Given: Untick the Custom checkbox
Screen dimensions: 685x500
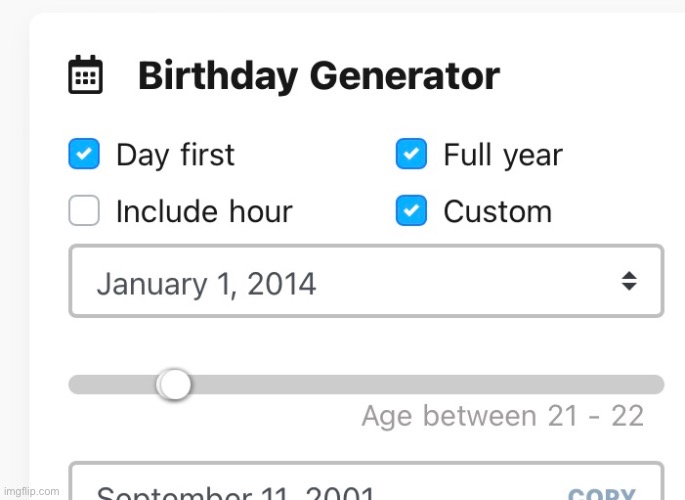Looking at the screenshot, I should [x=411, y=211].
